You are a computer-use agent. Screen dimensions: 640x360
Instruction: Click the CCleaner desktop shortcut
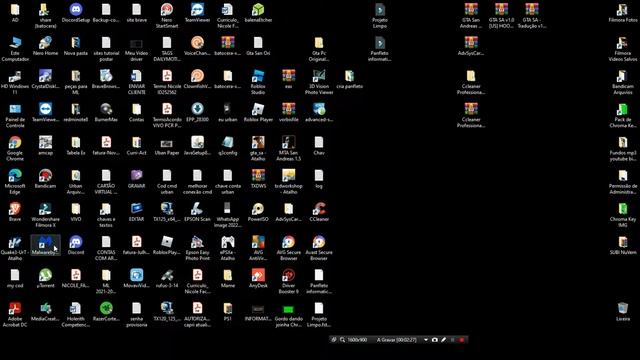click(x=319, y=212)
